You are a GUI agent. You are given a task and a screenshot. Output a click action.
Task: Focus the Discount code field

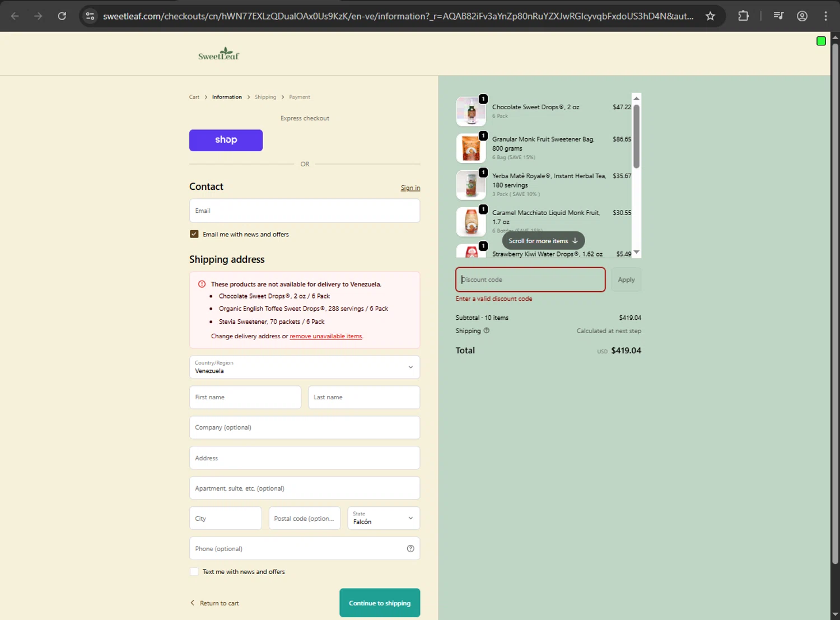(x=530, y=279)
